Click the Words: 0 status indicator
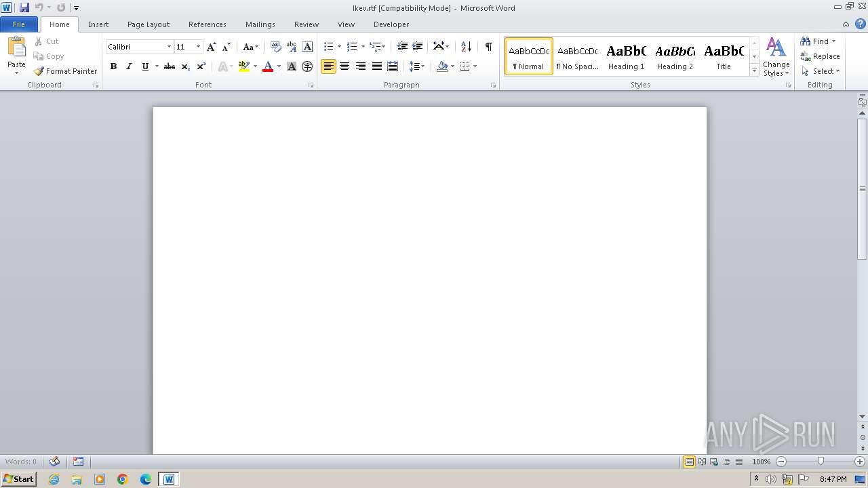Viewport: 868px width, 488px height. coord(21,462)
